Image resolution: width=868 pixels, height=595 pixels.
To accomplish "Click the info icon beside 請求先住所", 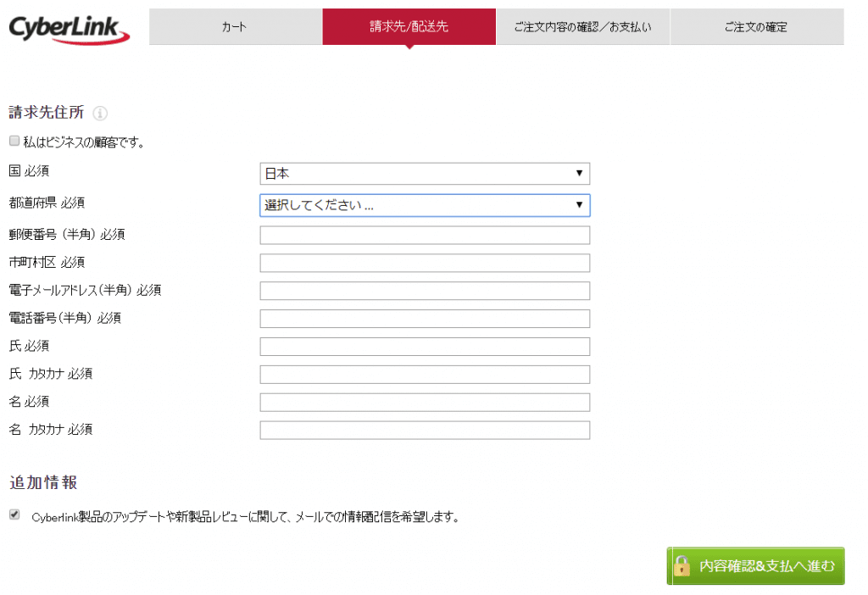I will tap(100, 113).
